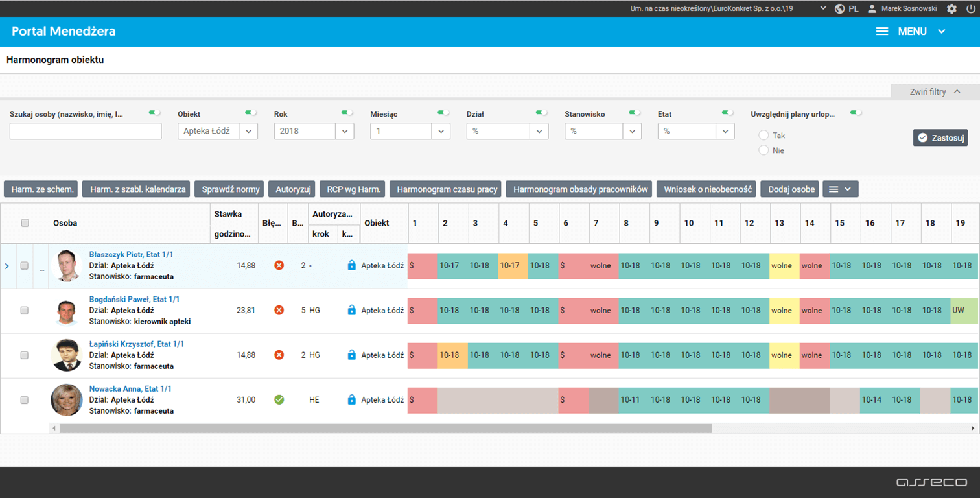Viewport: 980px width, 498px height.
Task: Toggle the Obiekt filter switch
Action: coord(251,113)
